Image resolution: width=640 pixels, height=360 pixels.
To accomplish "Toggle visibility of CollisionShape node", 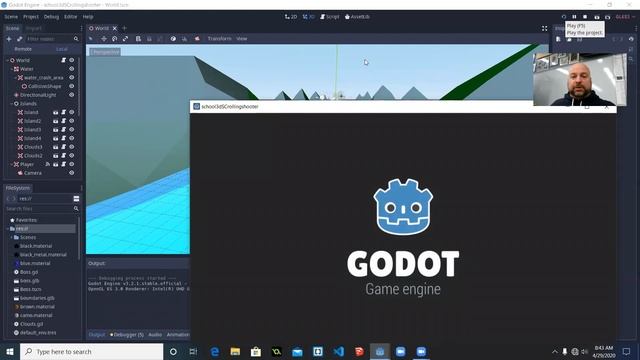I will pyautogui.click(x=71, y=86).
